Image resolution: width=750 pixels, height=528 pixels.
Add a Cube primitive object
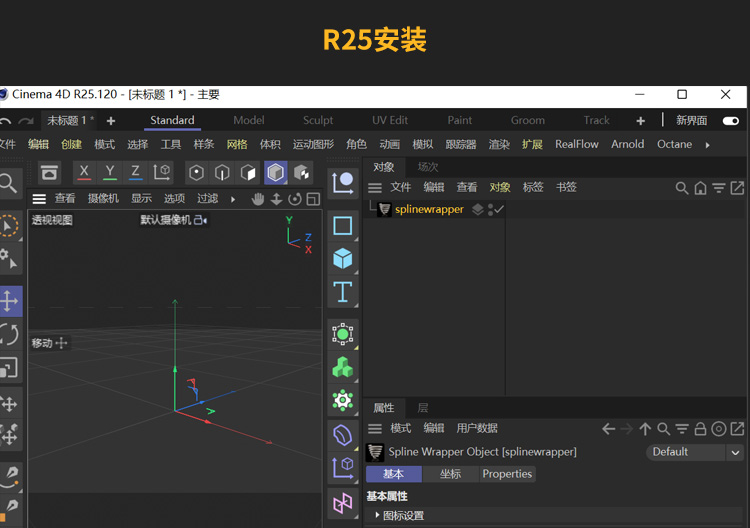(343, 259)
